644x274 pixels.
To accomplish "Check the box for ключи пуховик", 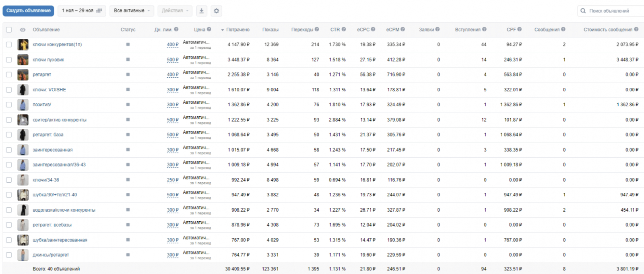I will [9, 60].
